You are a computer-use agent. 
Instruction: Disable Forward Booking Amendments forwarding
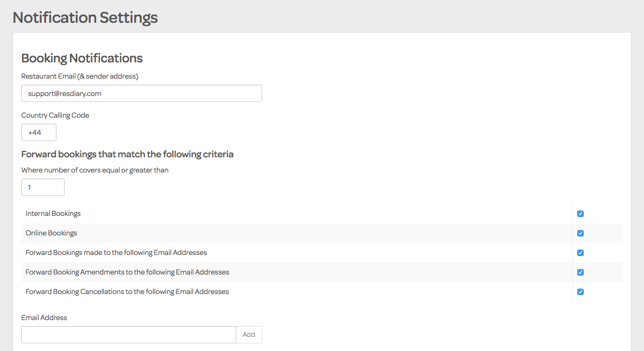(x=580, y=272)
